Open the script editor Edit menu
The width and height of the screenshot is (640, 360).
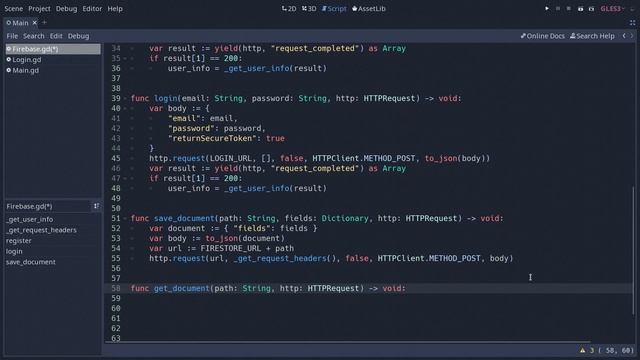[56, 36]
